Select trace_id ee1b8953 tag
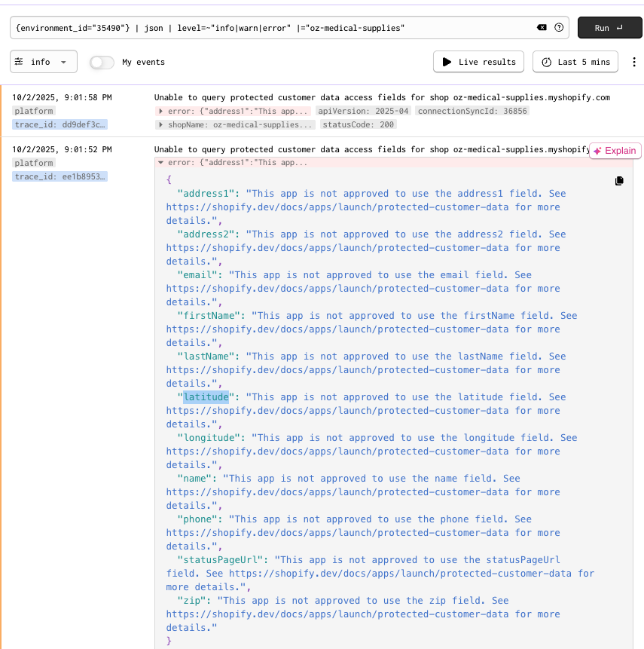 [60, 176]
